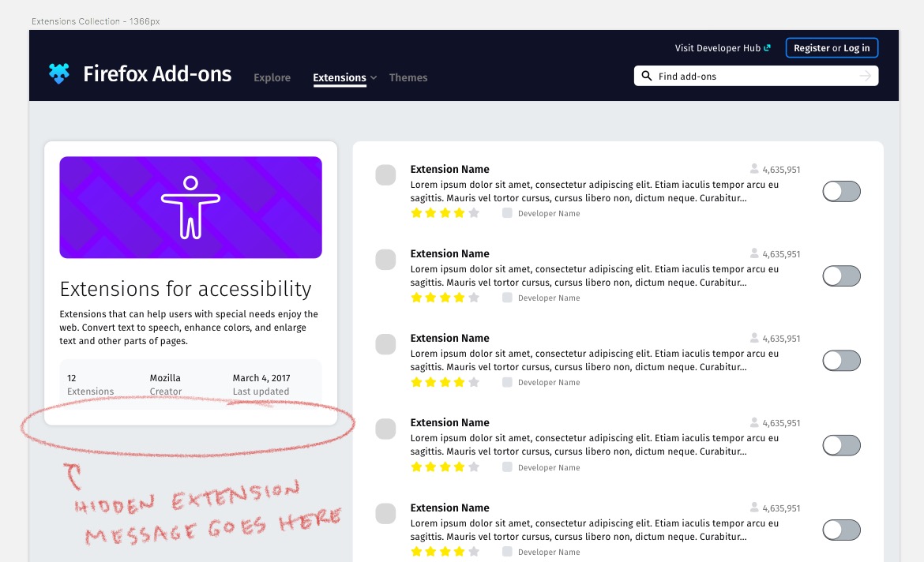
Task: Click the fifth extension's gray icon placeholder
Action: [385, 514]
